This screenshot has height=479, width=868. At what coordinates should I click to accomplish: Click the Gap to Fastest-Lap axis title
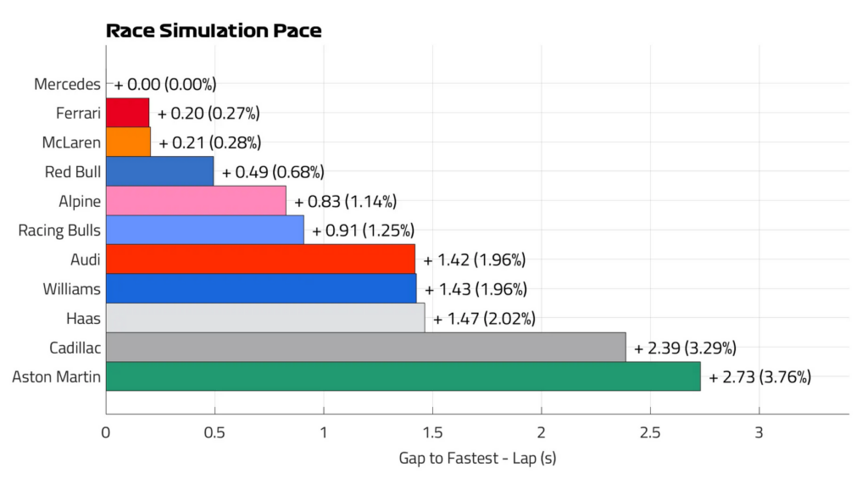click(477, 459)
